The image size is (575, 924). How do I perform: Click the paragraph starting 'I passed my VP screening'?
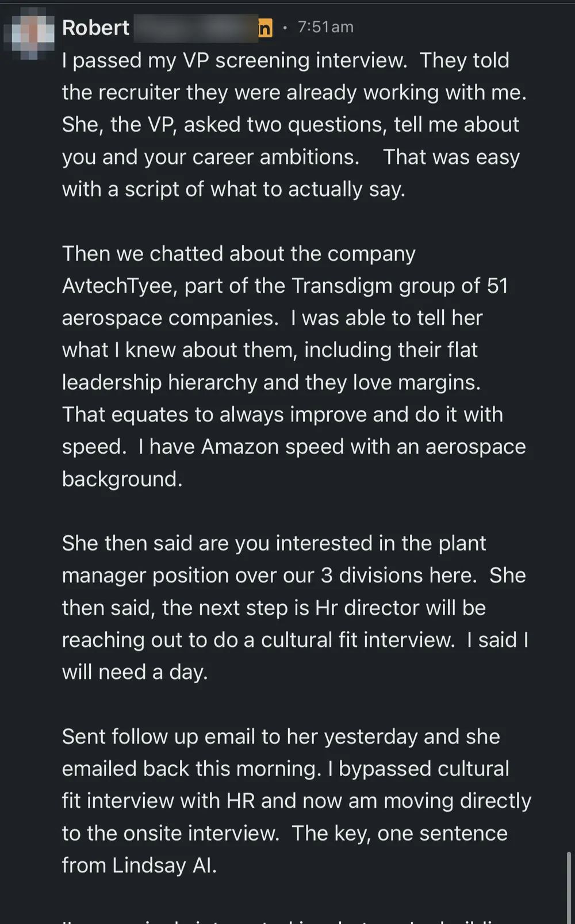294,125
